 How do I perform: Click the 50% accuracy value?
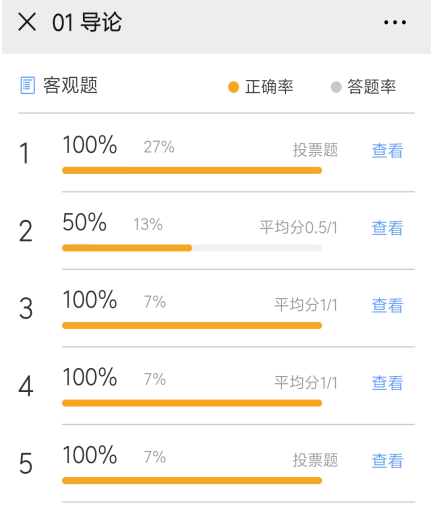pos(85,222)
